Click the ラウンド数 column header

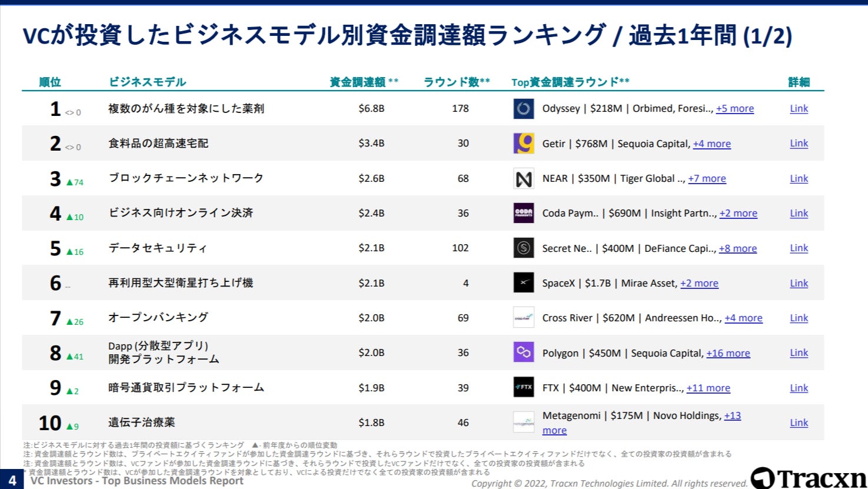pyautogui.click(x=457, y=82)
